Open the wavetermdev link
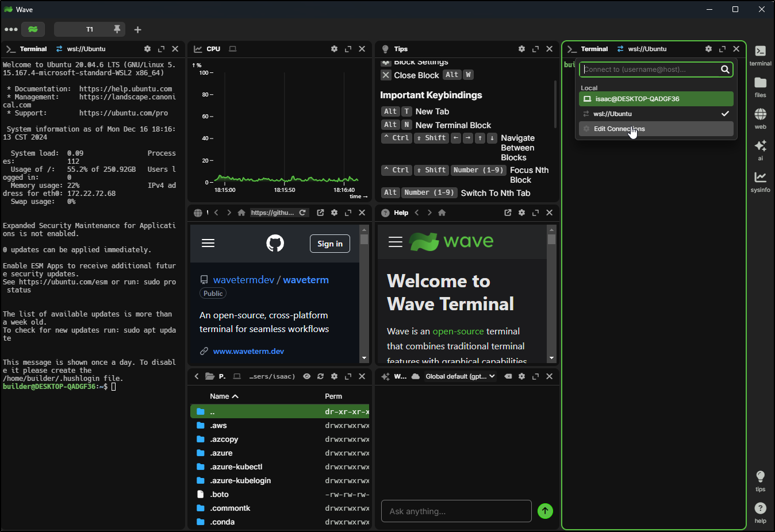775x532 pixels. pyautogui.click(x=244, y=280)
